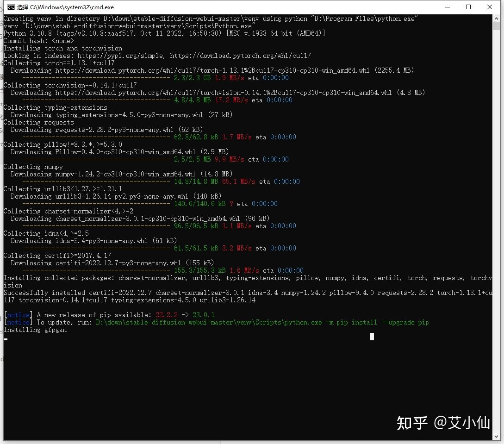Click the '4.8/4.8 MB' progress text

coord(193,100)
